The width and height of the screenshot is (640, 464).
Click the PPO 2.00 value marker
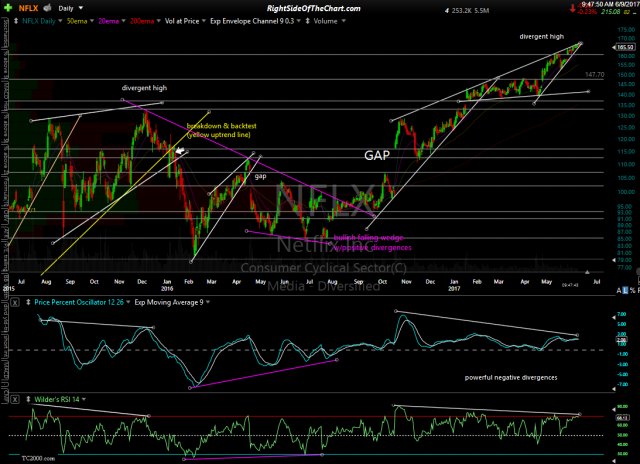(x=621, y=340)
